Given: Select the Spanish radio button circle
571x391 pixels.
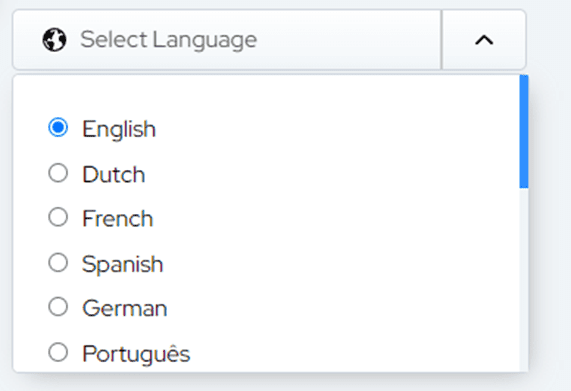Looking at the screenshot, I should (58, 262).
